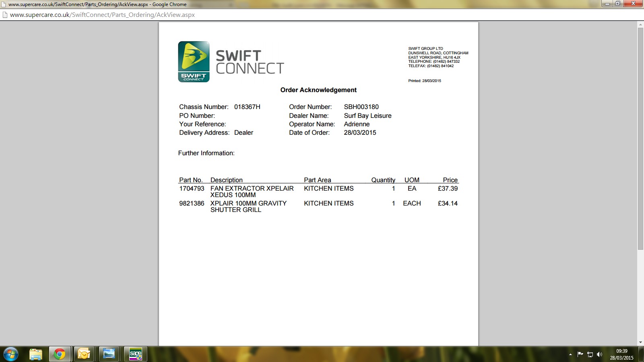Click the TELEPHONE: (01482) 847332 line

434,62
